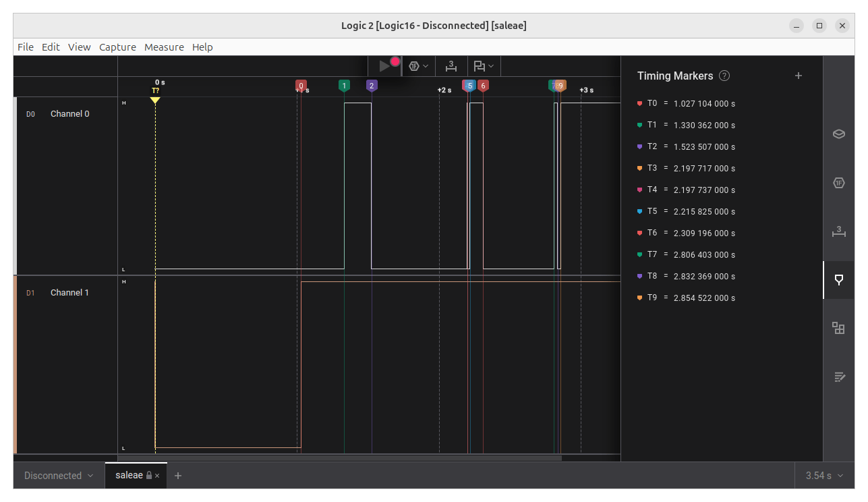Click the lock icon on the saleae tab
The height and width of the screenshot is (502, 868).
(x=148, y=475)
